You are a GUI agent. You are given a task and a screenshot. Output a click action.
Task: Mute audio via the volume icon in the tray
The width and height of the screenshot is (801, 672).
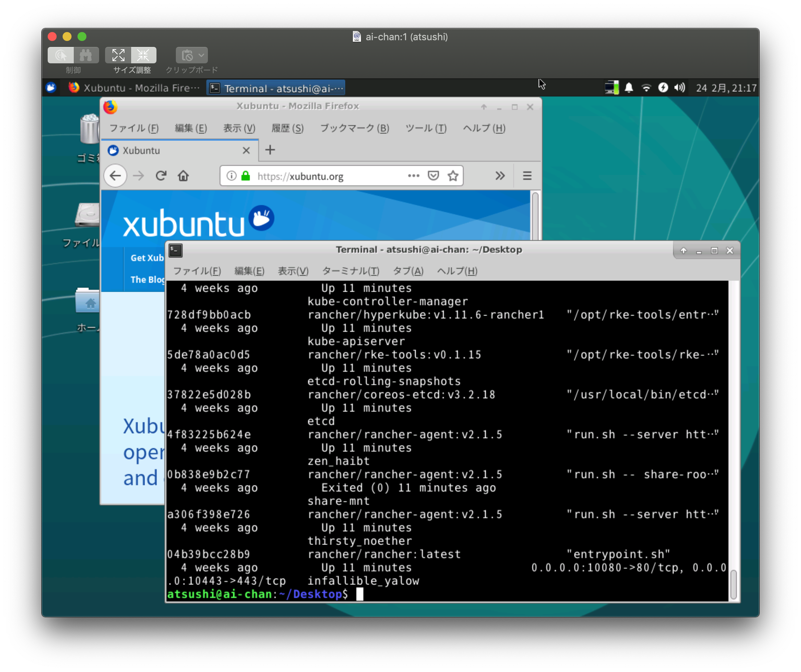tap(680, 87)
